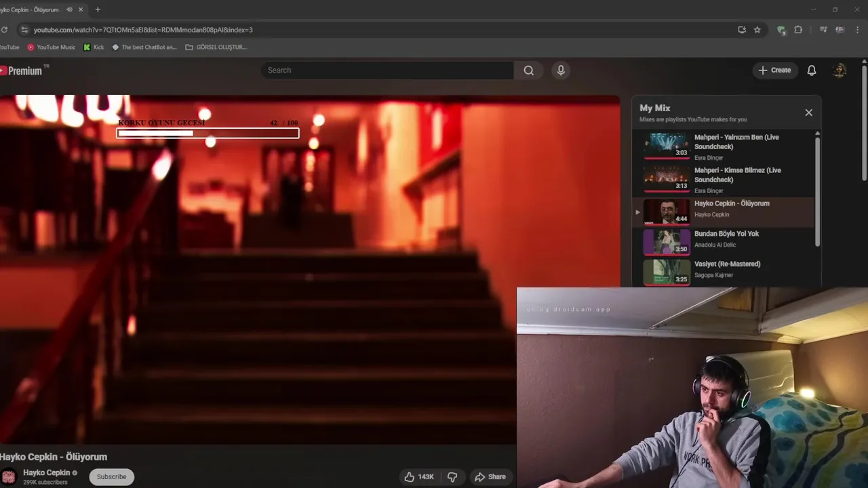This screenshot has height=488, width=868.
Task: Open the Hayko Cepkin channel name link
Action: coord(47,472)
